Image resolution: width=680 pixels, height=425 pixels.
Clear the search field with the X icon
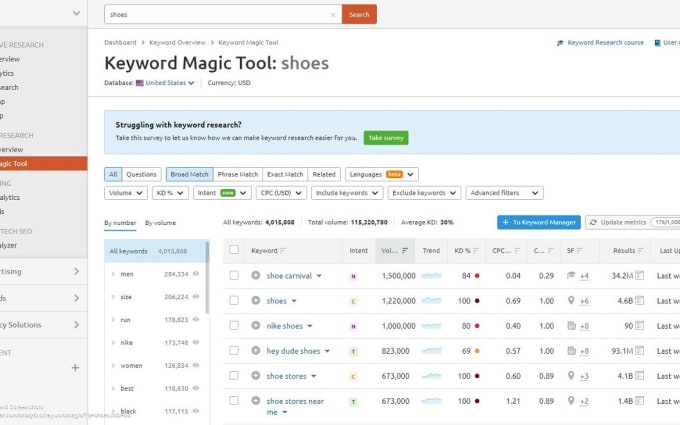333,15
